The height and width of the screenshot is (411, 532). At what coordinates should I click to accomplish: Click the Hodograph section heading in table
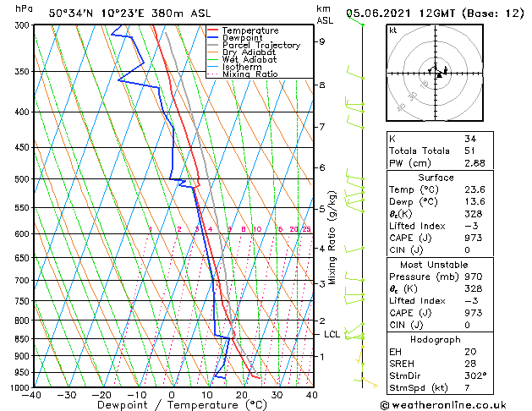(436, 339)
